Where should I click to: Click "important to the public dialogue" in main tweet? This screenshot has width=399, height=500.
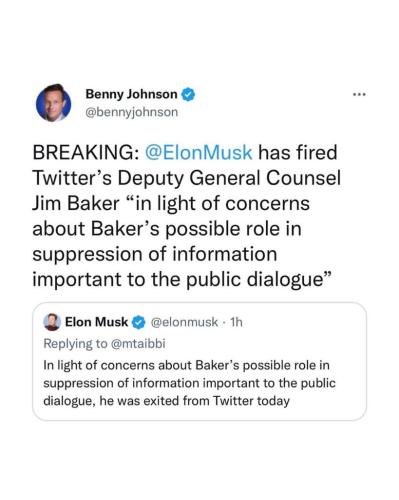coord(178,280)
